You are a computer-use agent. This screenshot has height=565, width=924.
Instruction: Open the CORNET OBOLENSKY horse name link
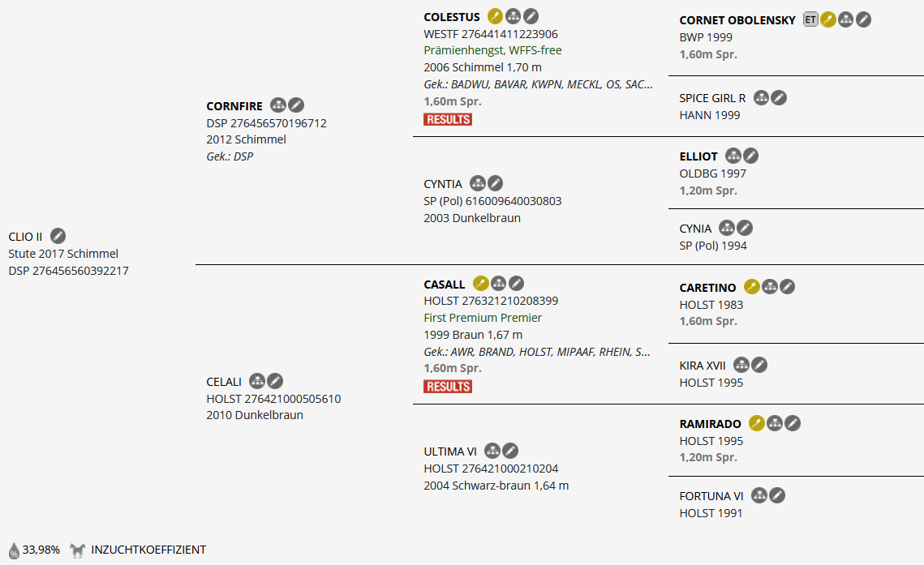point(737,20)
